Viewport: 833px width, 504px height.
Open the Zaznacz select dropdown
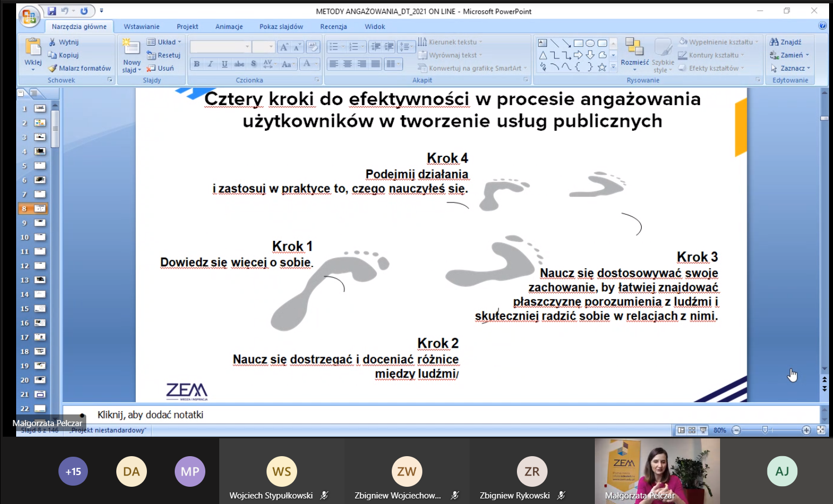[791, 68]
